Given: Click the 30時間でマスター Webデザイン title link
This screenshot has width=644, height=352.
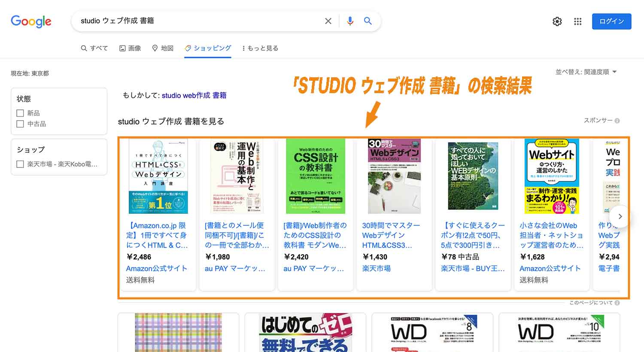Looking at the screenshot, I should [391, 235].
